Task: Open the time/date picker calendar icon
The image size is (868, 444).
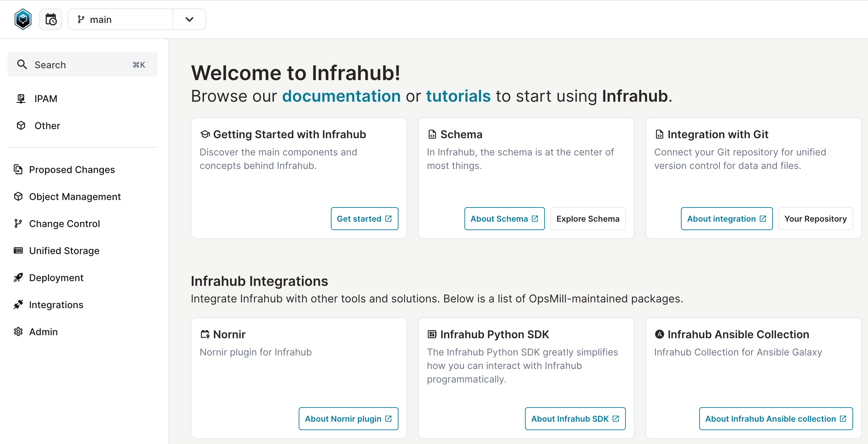Action: [51, 19]
